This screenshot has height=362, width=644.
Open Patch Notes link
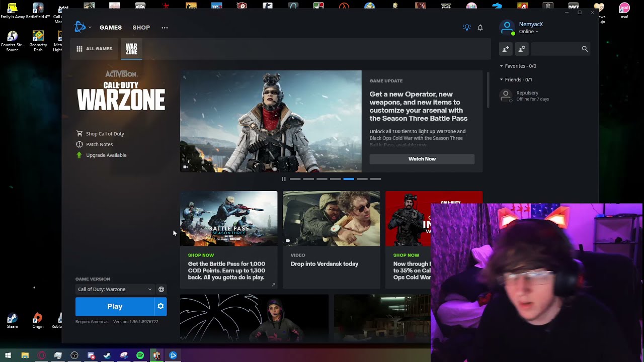95,144
